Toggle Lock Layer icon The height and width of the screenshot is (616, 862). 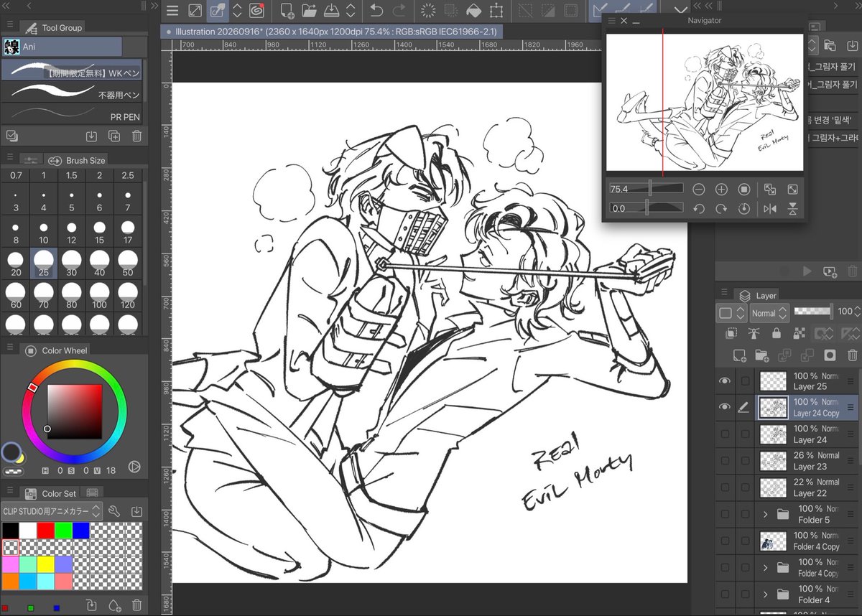pyautogui.click(x=776, y=333)
